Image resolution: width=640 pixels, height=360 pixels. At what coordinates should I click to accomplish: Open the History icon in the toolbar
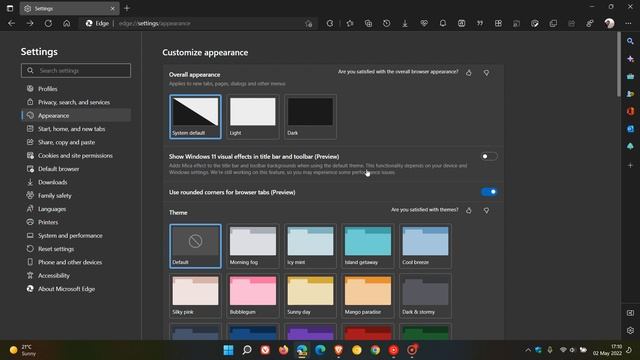(x=387, y=23)
